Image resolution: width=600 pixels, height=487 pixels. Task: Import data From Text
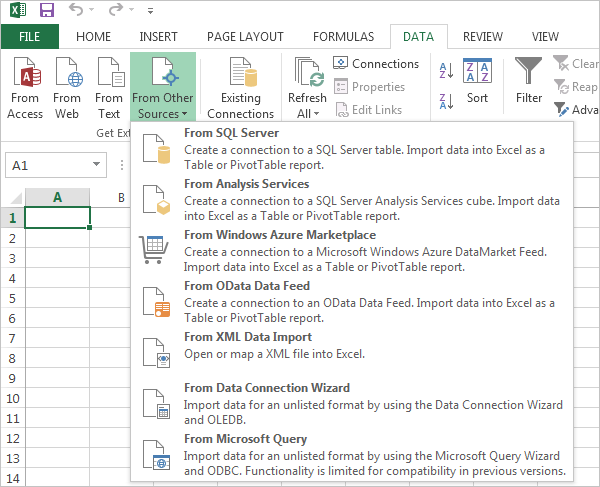[x=109, y=88]
